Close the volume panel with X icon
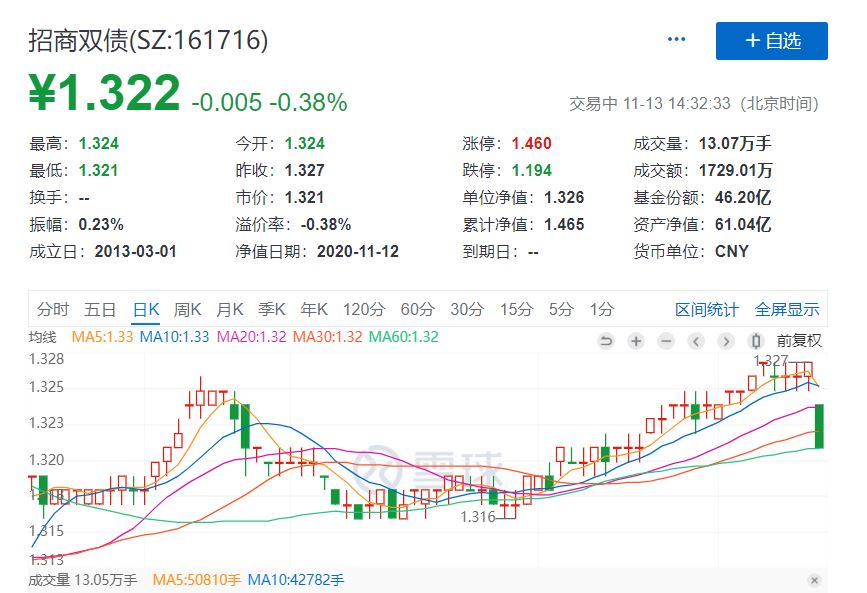Image resolution: width=867 pixels, height=593 pixels. click(814, 580)
